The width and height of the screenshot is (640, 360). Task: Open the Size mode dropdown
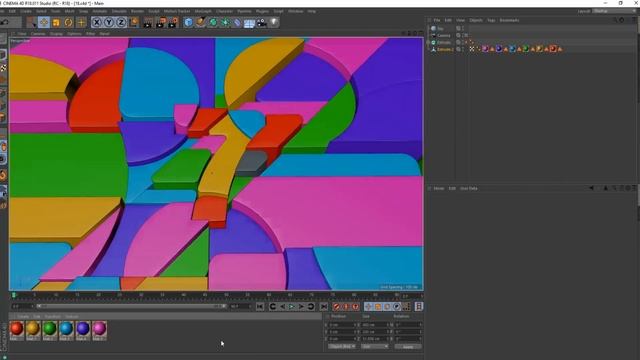(x=375, y=347)
